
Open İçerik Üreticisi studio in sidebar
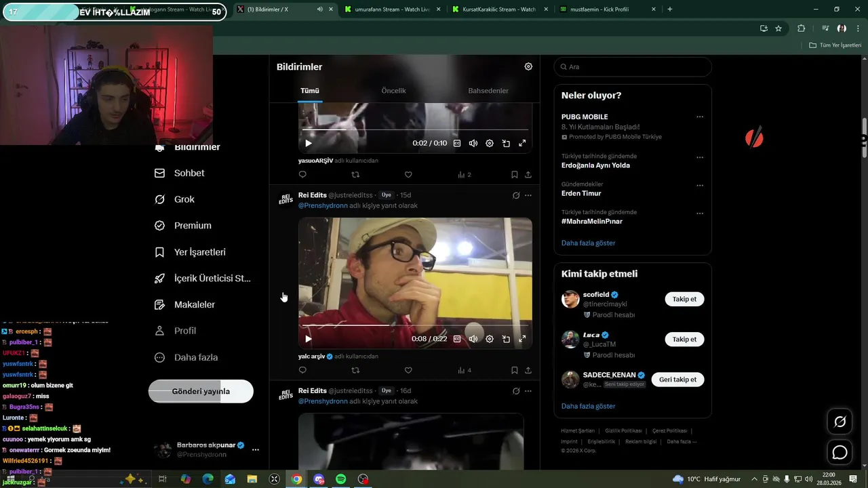click(x=203, y=279)
